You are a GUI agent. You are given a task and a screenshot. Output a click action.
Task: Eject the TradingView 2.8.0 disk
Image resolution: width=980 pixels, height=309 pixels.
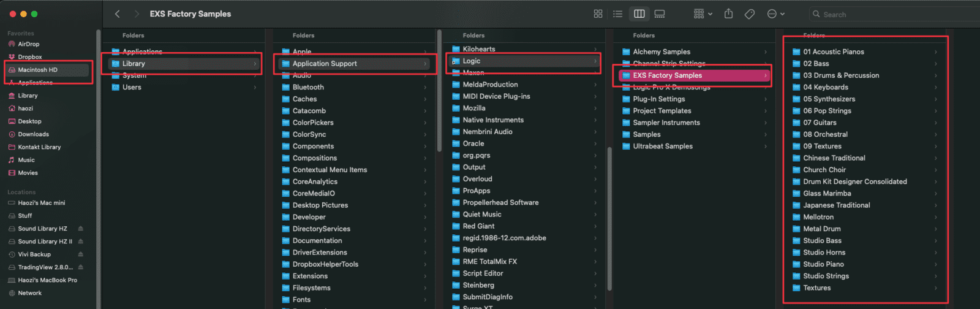(80, 267)
